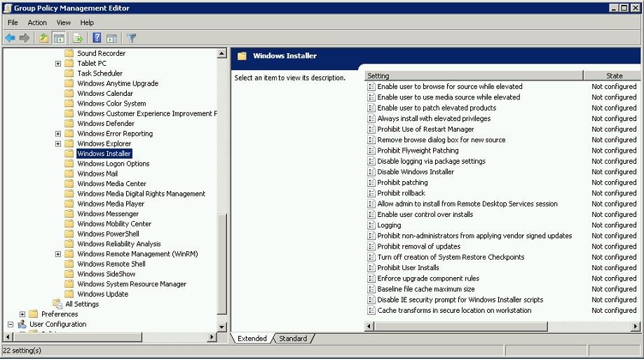Expand the Tablet PC tree node

[58, 64]
